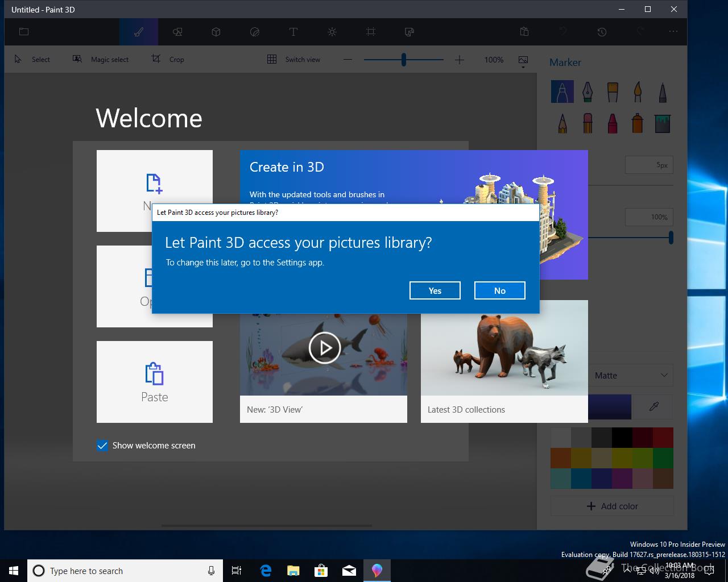
Task: Select the Eraser brush
Action: 588,123
